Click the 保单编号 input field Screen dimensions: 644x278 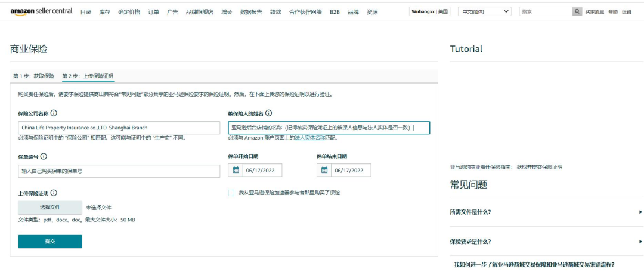tap(119, 171)
